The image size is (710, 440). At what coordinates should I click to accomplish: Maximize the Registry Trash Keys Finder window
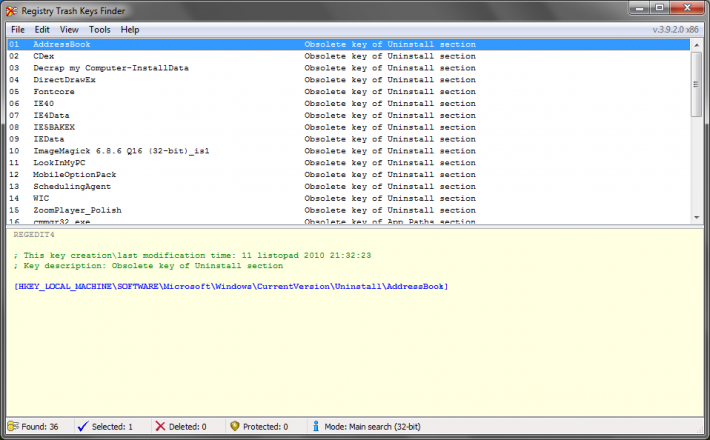[x=660, y=8]
